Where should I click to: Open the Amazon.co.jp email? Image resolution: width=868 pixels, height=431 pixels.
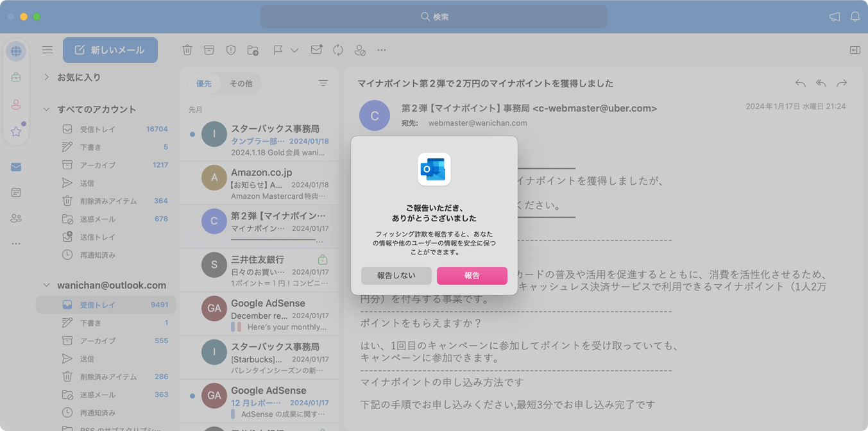pyautogui.click(x=259, y=183)
